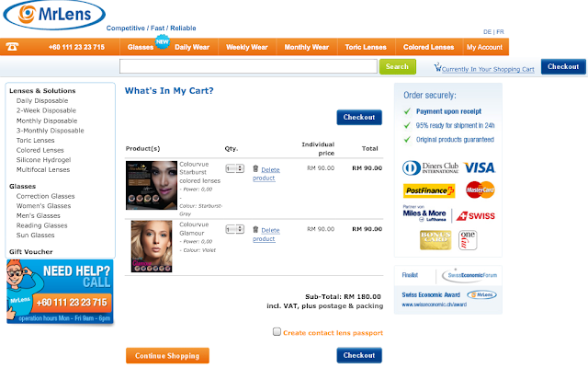Click the MasterCard logo
588x368 pixels.
coord(480,190)
